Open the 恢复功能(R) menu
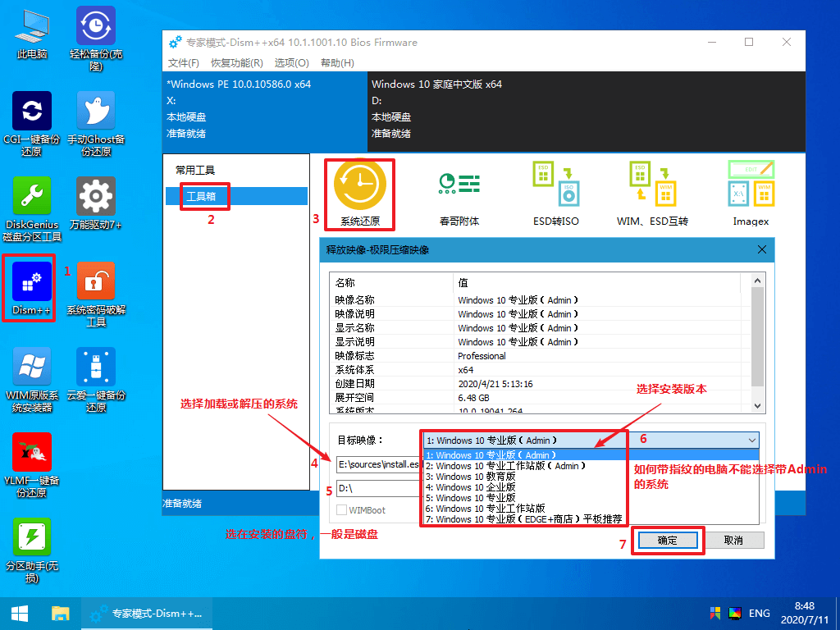The image size is (840, 630). pos(236,63)
